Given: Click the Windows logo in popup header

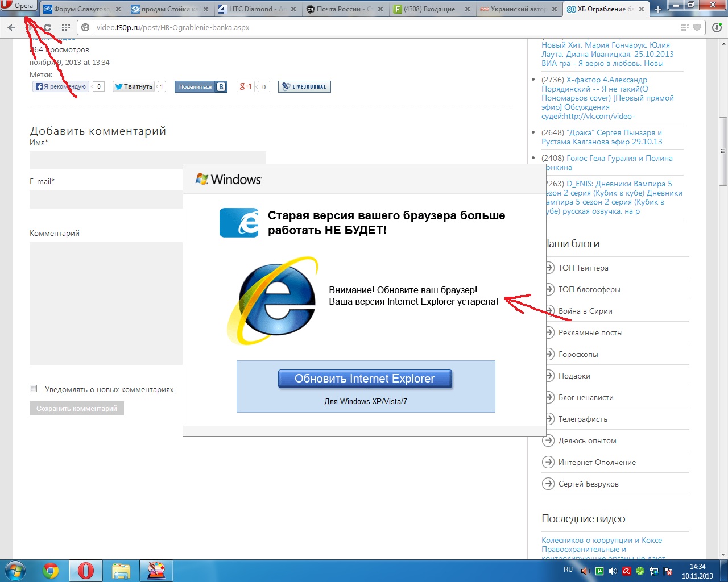Looking at the screenshot, I should pyautogui.click(x=229, y=179).
